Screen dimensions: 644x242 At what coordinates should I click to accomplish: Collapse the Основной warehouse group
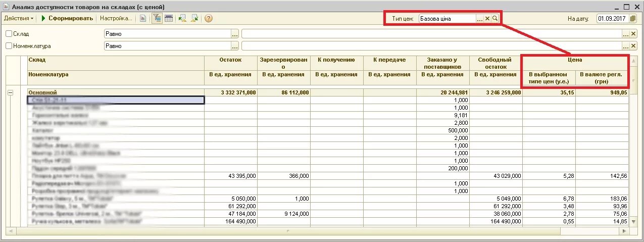click(10, 92)
